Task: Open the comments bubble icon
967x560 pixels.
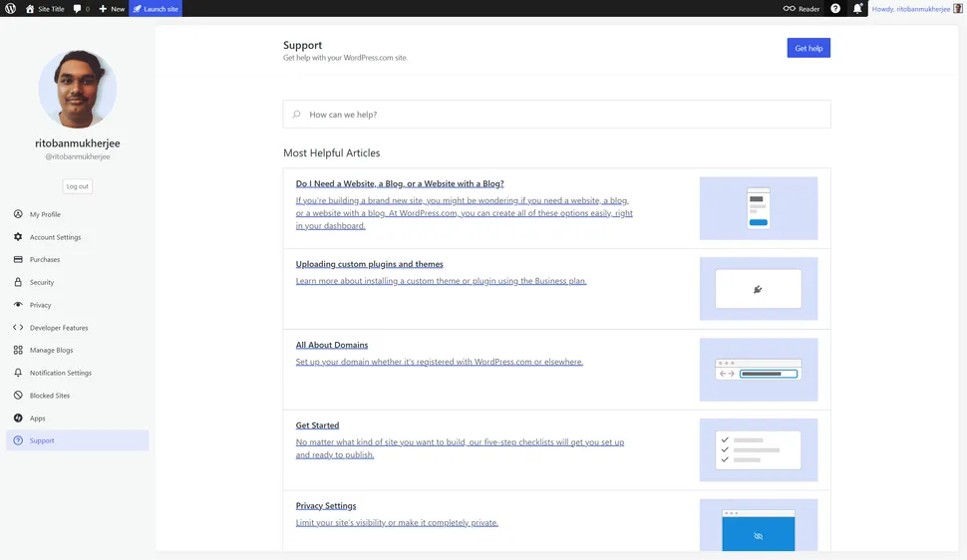Action: coord(77,8)
